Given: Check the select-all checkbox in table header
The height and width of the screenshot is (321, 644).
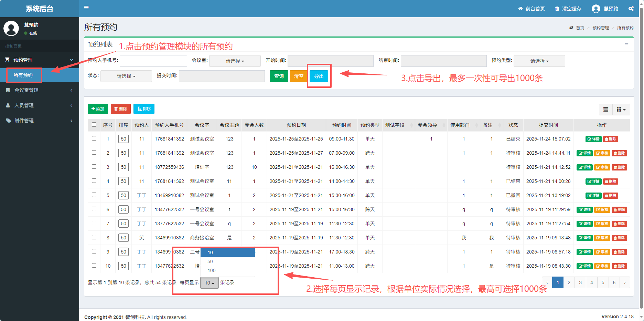Looking at the screenshot, I should [x=94, y=125].
